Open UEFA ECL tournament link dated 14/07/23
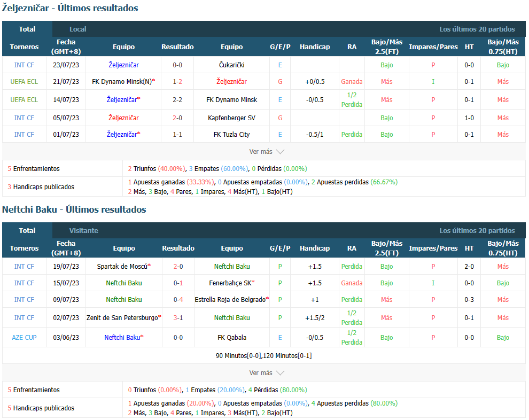 24,99
